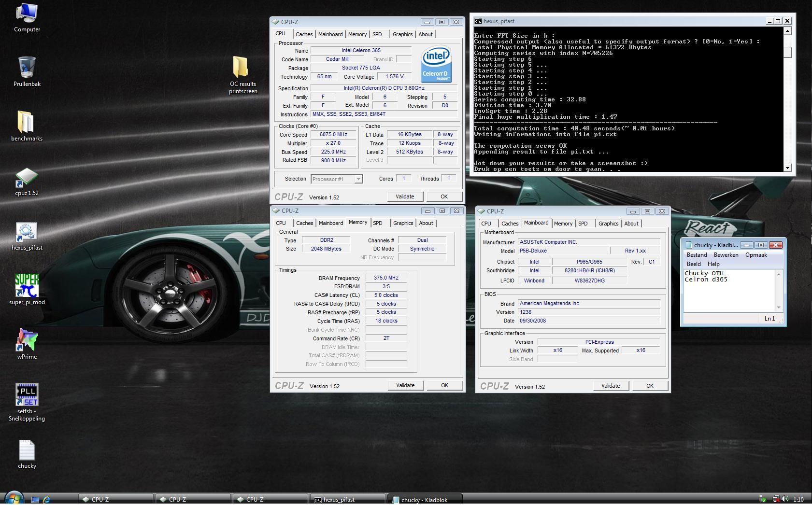Open SPD tab in top CPU-Z window
The height and width of the screenshot is (505, 812).
pyautogui.click(x=377, y=34)
